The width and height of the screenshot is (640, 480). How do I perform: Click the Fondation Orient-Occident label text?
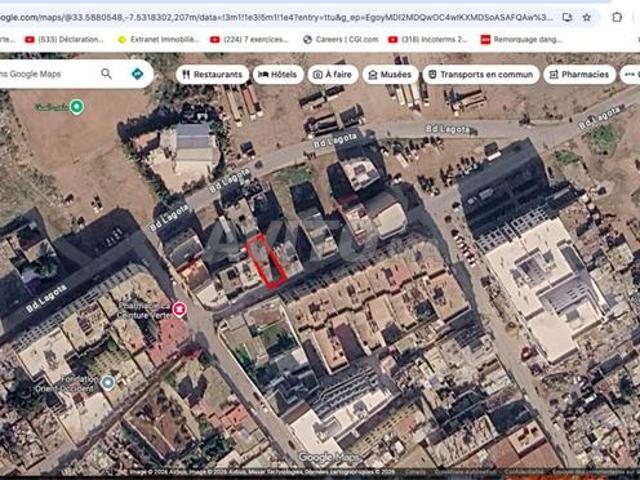(67, 384)
